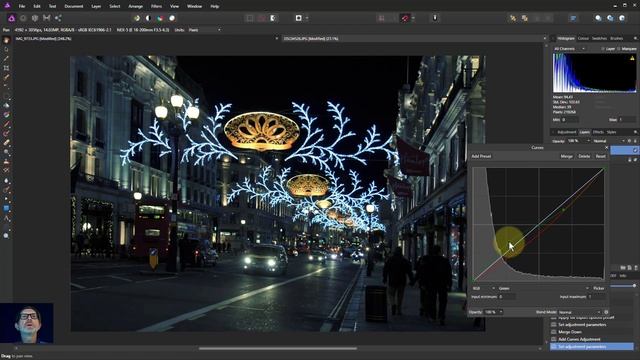Toggle the Layer checkbox in Histogram panel
Viewport: 640px width, 360px height.
coord(603,49)
